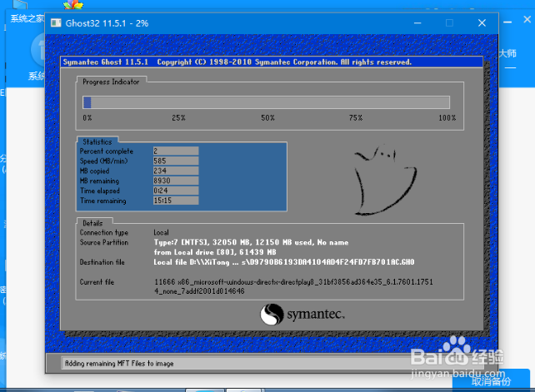Image resolution: width=535 pixels, height=392 pixels.
Task: Select the MB copied value 234
Action: tap(176, 171)
